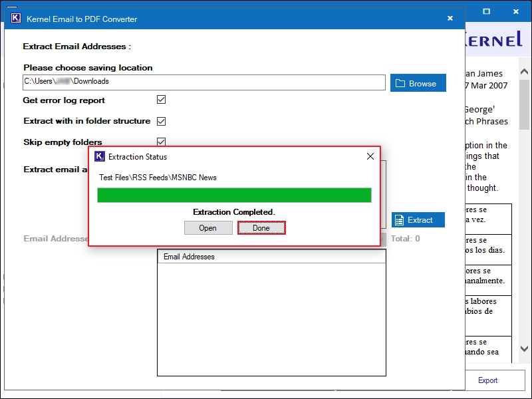Maximize the background main window
Screen dimensions: 532x399
click(486, 11)
